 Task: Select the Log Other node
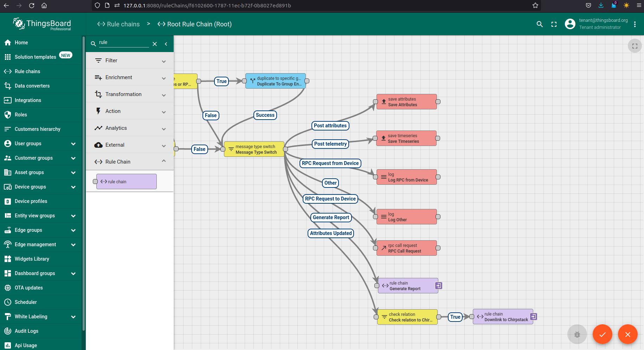tap(407, 217)
